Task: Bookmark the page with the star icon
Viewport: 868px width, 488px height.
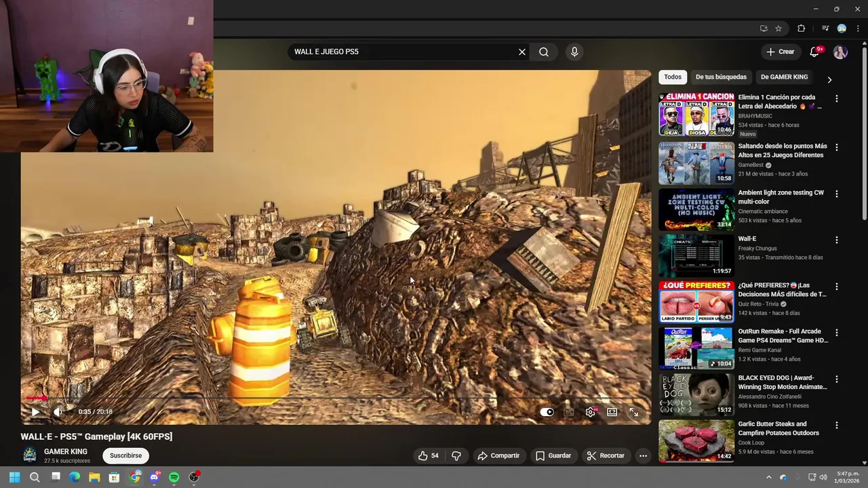Action: point(778,28)
